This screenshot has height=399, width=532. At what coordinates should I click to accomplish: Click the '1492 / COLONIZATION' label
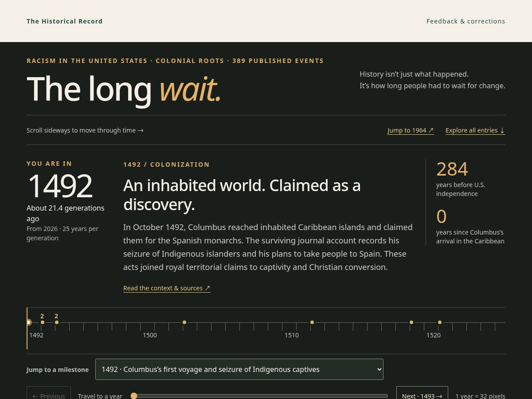[x=166, y=164]
